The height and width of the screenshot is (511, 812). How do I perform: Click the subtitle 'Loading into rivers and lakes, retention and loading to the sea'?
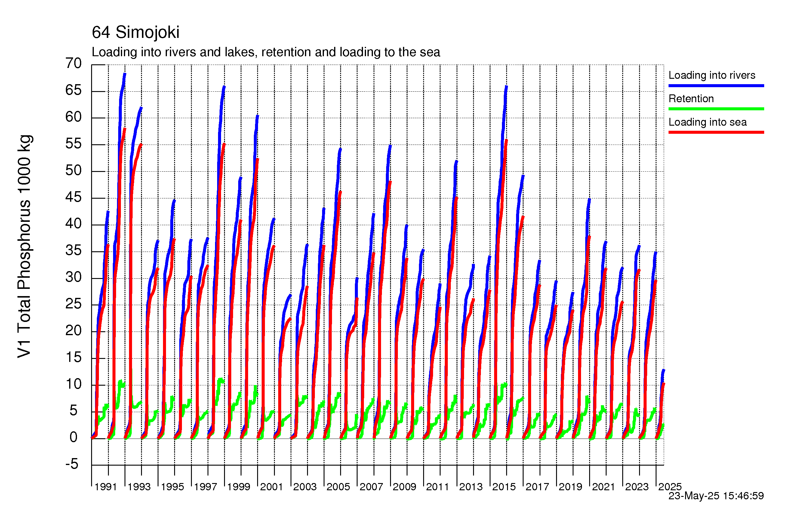(266, 52)
